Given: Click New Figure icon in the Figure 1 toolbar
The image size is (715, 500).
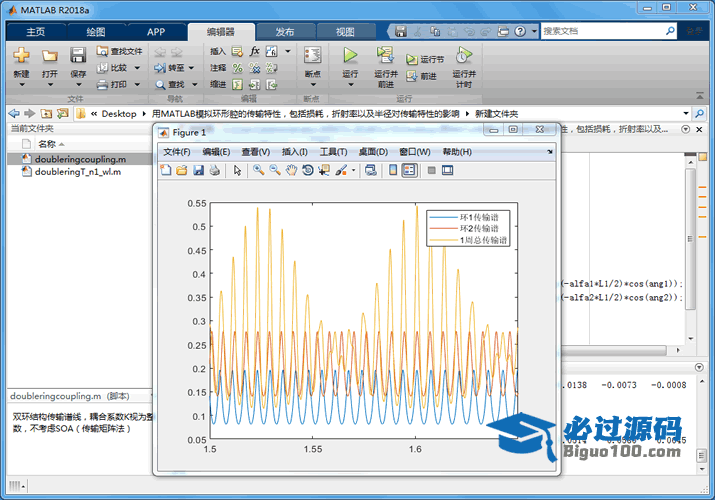Looking at the screenshot, I should click(166, 170).
